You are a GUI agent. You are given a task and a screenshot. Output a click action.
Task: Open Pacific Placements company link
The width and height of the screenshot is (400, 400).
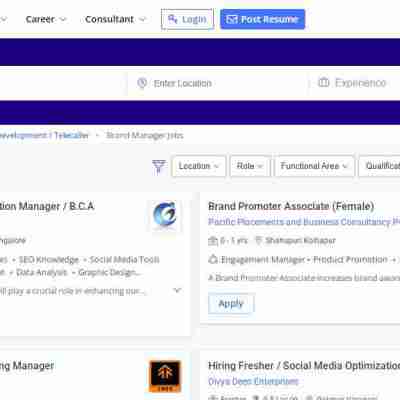pyautogui.click(x=304, y=222)
